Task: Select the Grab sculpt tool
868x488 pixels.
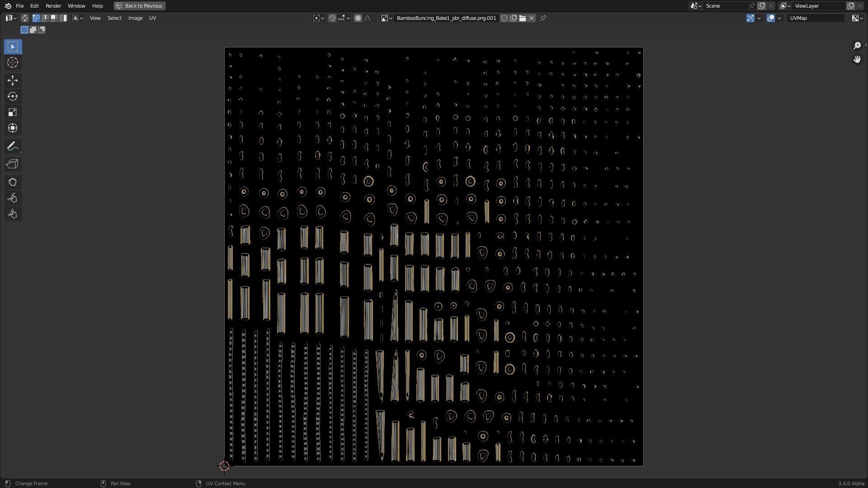Action: pyautogui.click(x=13, y=182)
